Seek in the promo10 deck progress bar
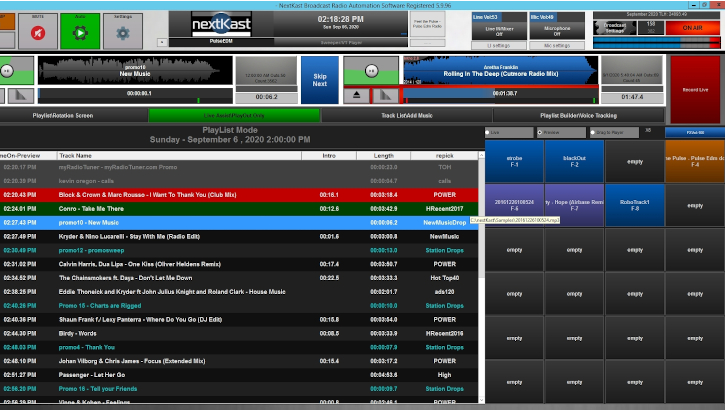 135,93
